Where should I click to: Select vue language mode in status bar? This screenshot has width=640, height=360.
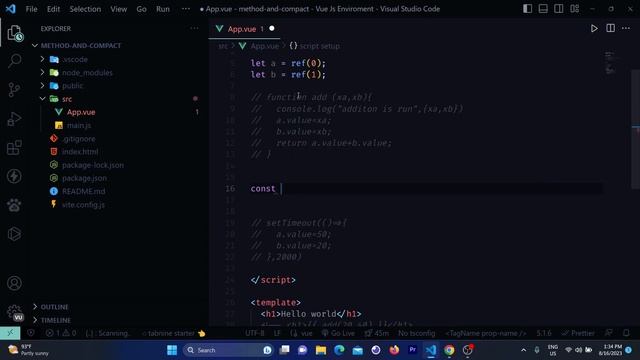tap(301, 333)
